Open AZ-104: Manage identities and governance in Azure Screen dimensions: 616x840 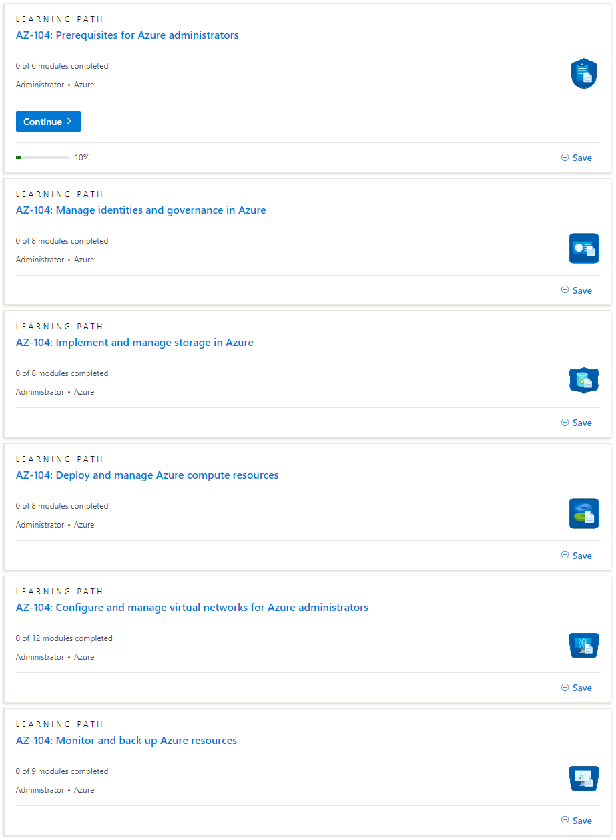(x=141, y=210)
